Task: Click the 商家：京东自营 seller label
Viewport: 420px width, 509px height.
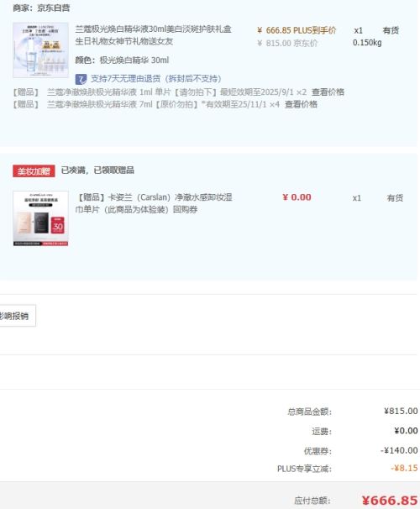Action: (x=41, y=8)
